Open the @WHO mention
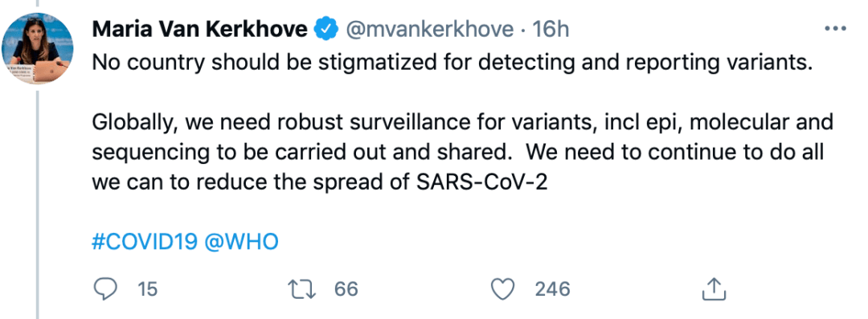868x319 pixels. point(241,242)
